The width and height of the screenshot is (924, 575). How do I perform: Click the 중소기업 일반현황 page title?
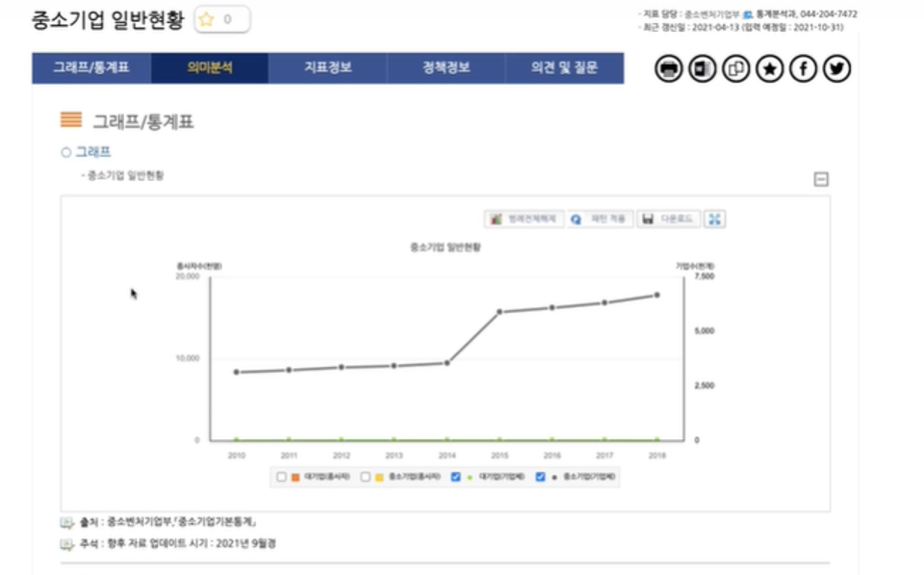[x=108, y=20]
